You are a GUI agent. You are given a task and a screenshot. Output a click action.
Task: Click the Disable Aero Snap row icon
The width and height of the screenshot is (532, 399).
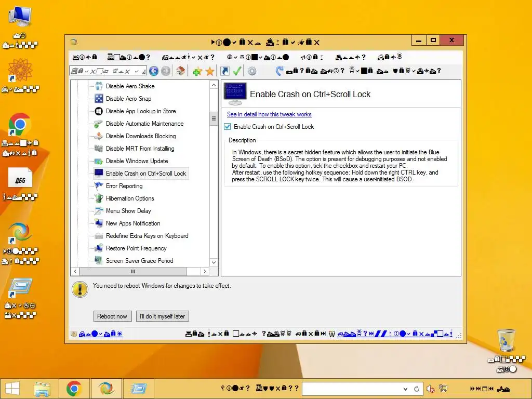pyautogui.click(x=99, y=99)
